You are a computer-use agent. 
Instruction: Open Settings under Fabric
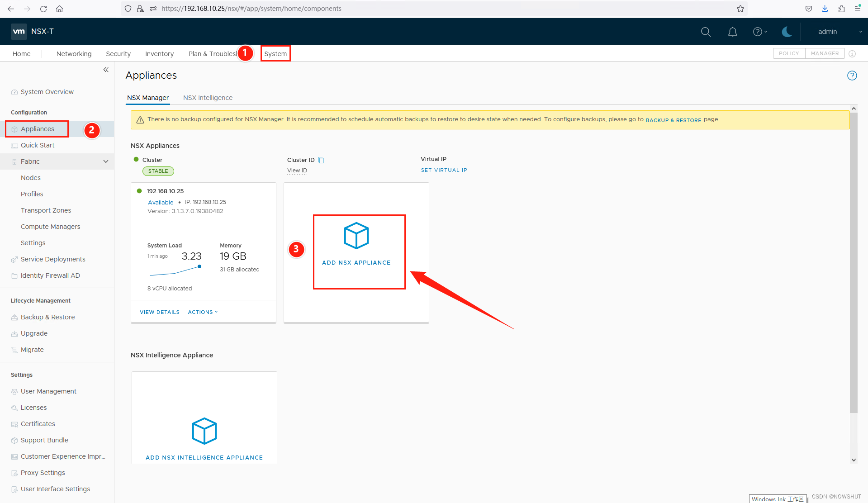click(33, 243)
